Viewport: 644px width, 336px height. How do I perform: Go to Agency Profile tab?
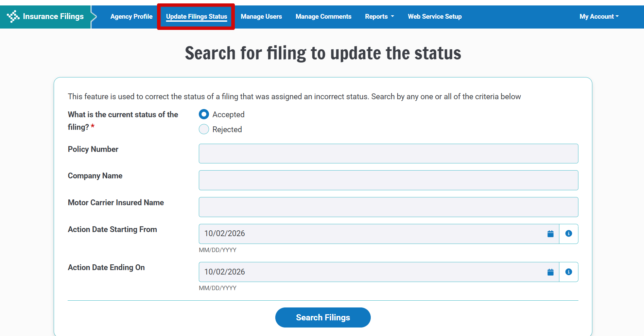tap(132, 17)
